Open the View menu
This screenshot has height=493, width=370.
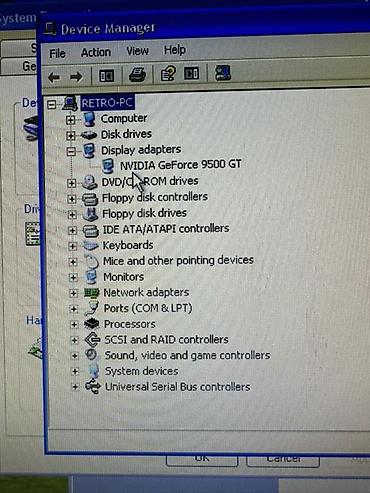point(137,51)
